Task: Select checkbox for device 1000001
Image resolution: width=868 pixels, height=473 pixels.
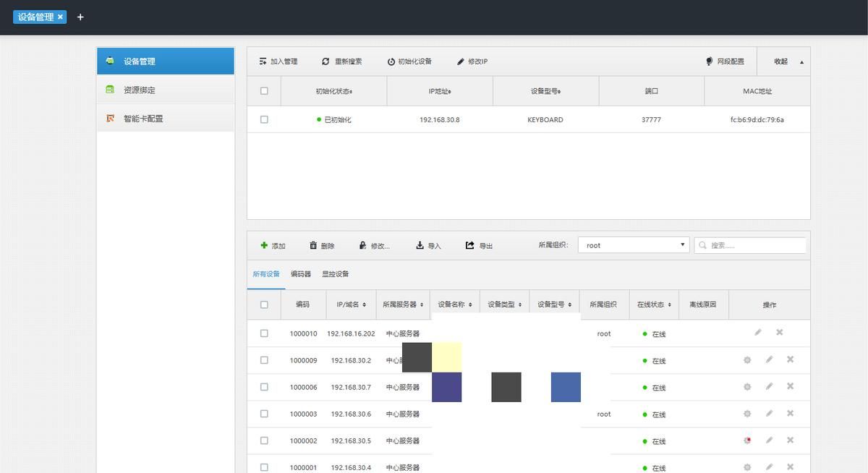Action: (x=264, y=467)
